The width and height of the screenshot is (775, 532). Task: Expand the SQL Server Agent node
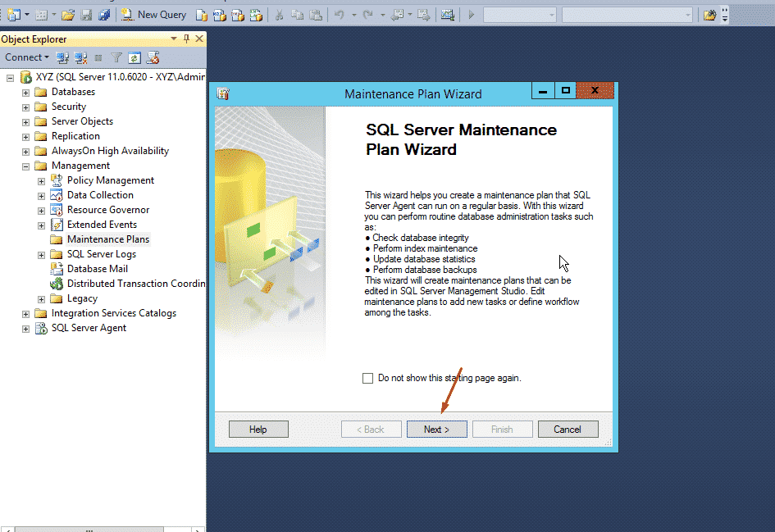26,329
